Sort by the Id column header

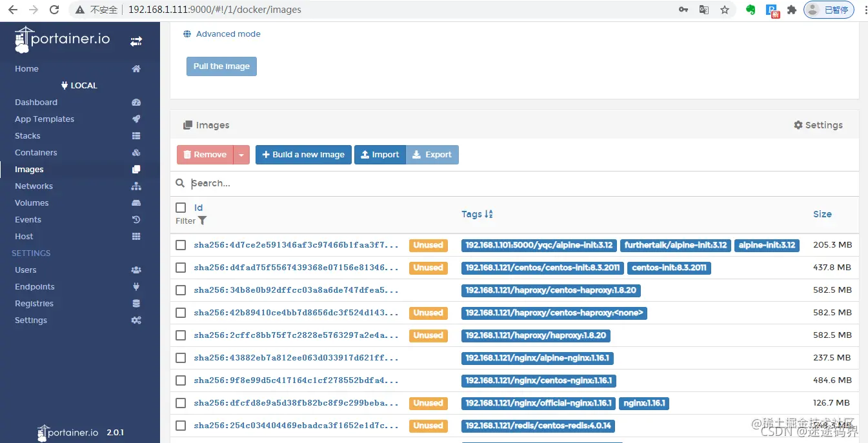click(199, 208)
